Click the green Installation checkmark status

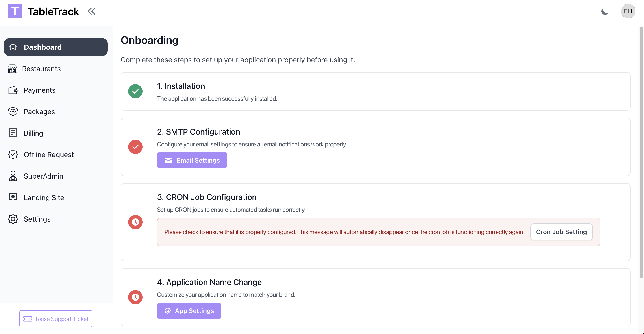pos(135,91)
